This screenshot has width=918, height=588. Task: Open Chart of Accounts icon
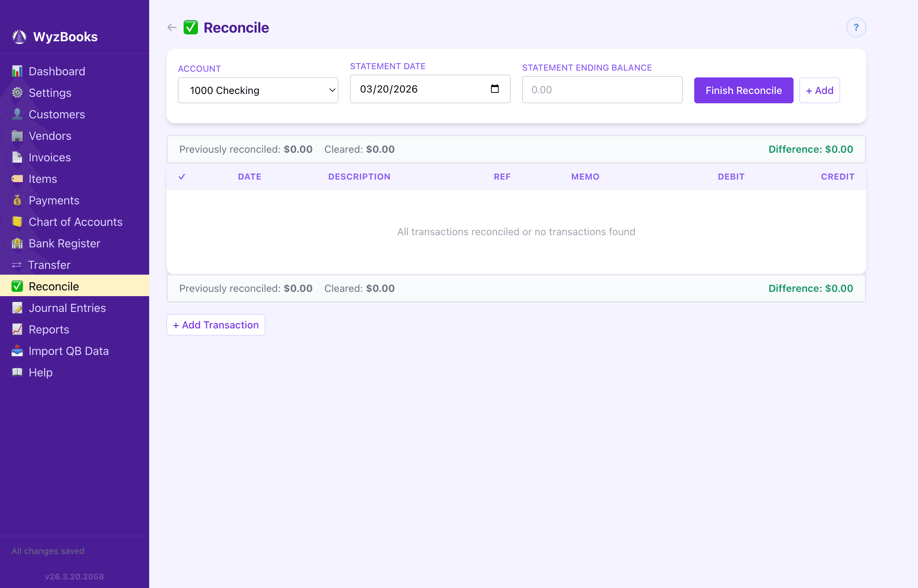[x=17, y=222]
